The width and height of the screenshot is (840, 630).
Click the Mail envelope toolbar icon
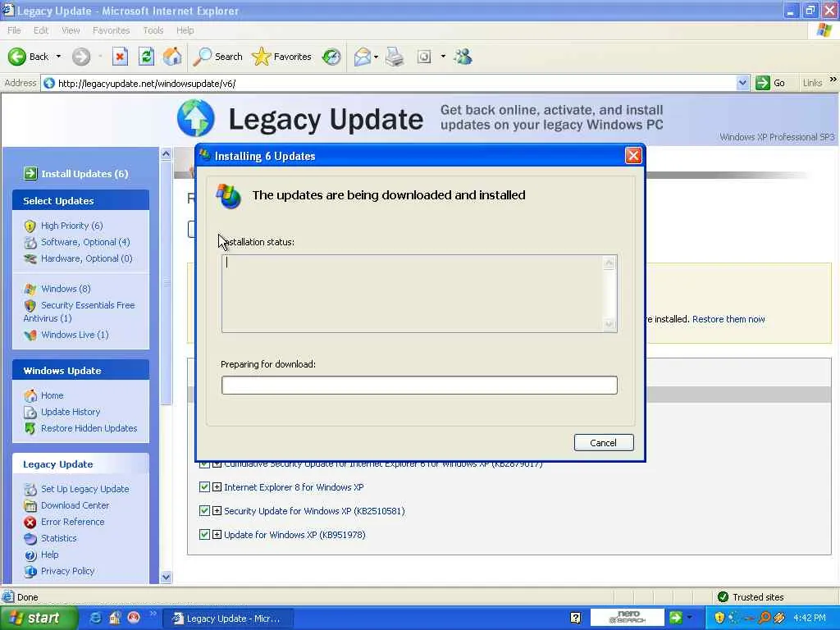(362, 57)
